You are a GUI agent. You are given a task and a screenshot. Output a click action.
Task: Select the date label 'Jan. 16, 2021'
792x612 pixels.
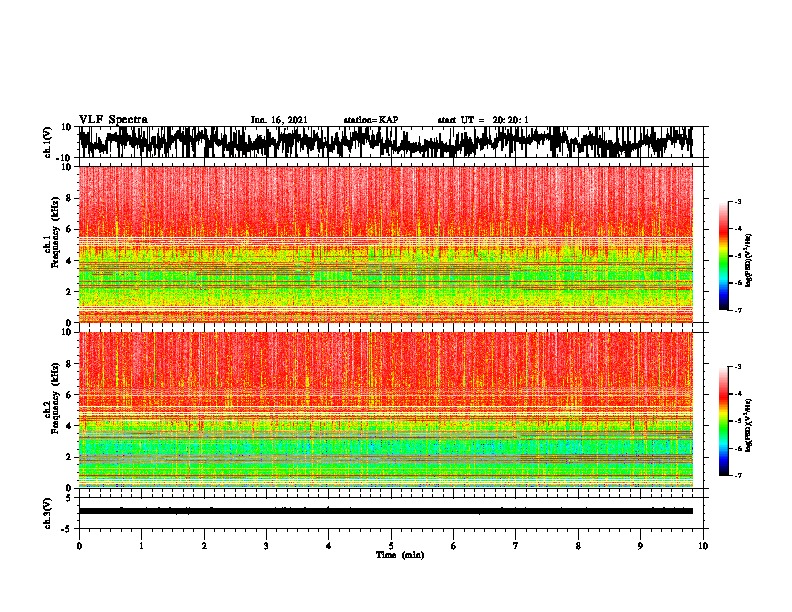(279, 120)
